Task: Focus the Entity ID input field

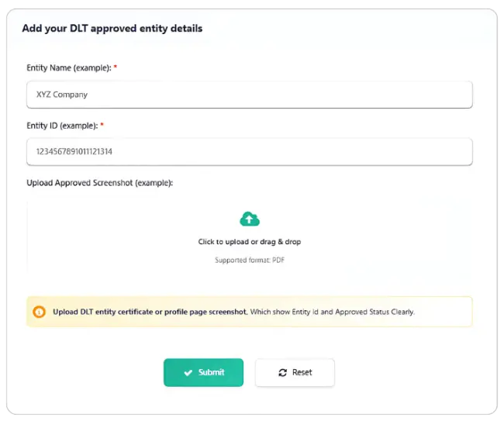Action: tap(249, 152)
